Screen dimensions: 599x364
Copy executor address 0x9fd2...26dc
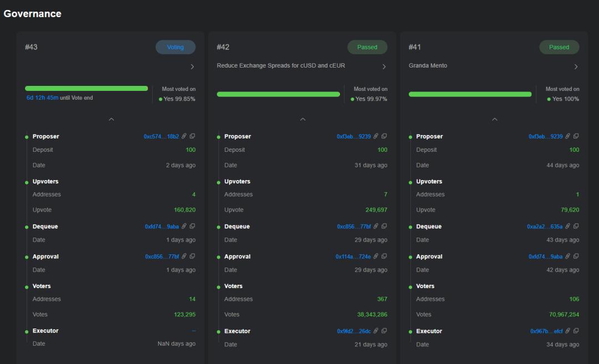384,331
